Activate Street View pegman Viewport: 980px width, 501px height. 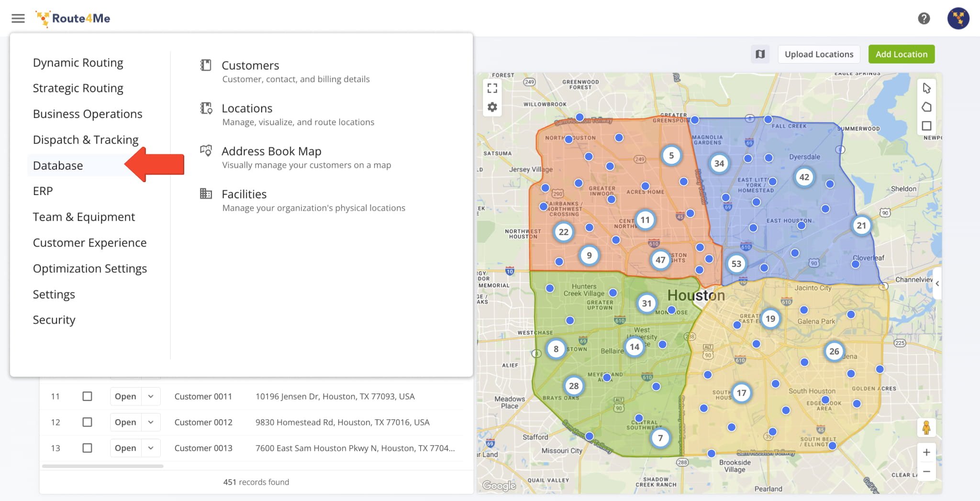(x=926, y=427)
